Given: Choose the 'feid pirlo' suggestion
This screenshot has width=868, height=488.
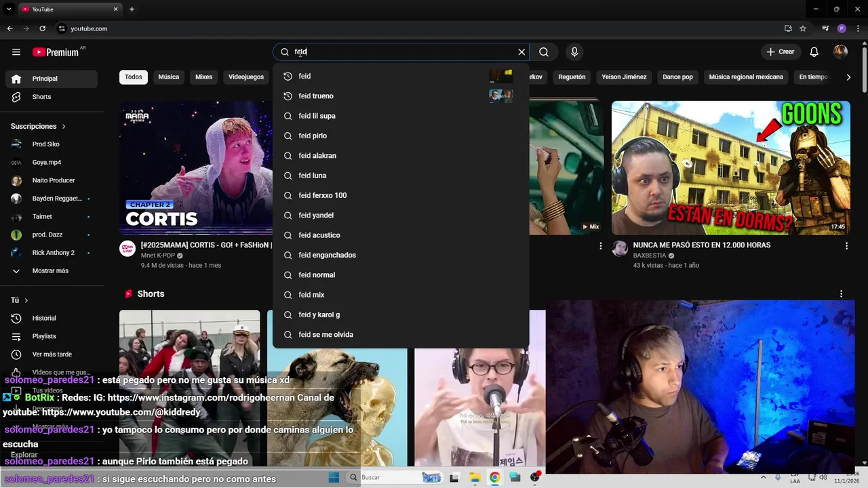Looking at the screenshot, I should tap(400, 136).
